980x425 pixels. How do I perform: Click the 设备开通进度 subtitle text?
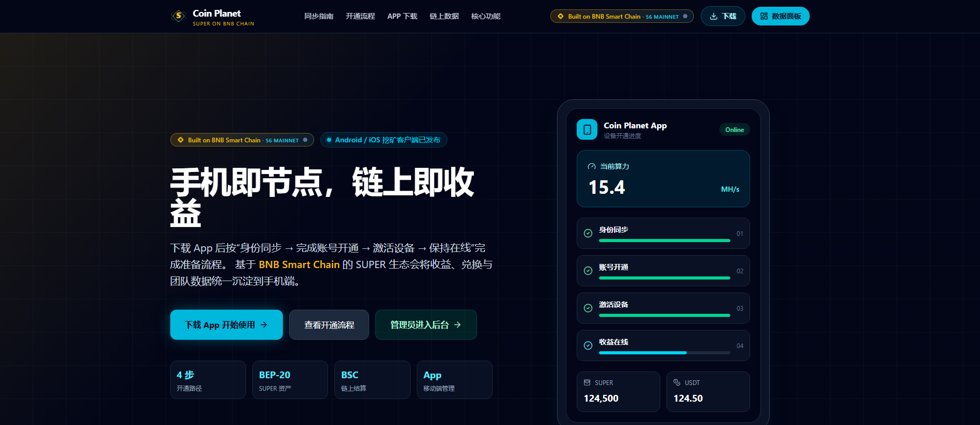click(622, 136)
